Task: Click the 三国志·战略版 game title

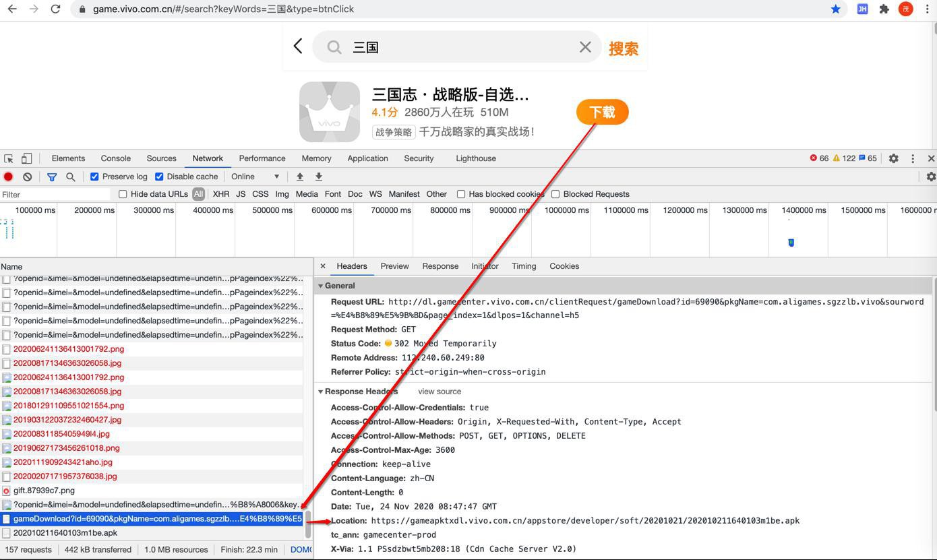Action: pos(450,94)
